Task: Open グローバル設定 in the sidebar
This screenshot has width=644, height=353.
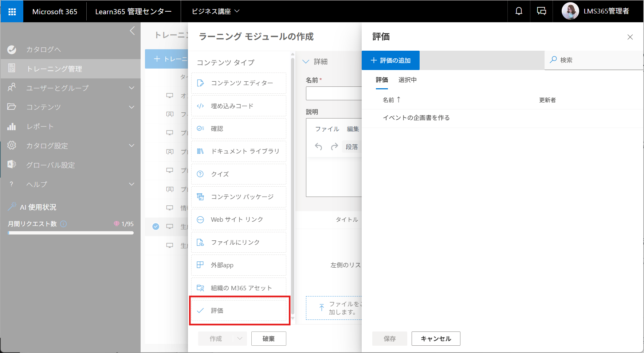Action: (70, 165)
